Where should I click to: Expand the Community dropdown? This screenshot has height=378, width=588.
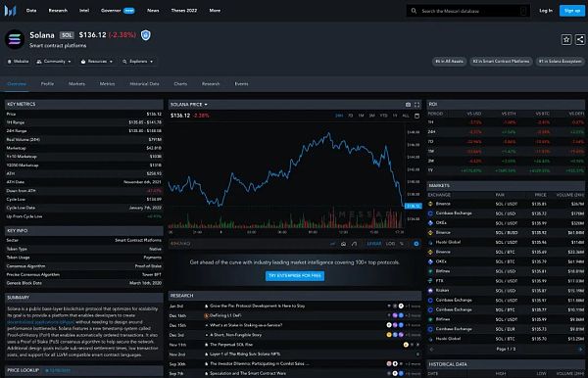pyautogui.click(x=54, y=62)
